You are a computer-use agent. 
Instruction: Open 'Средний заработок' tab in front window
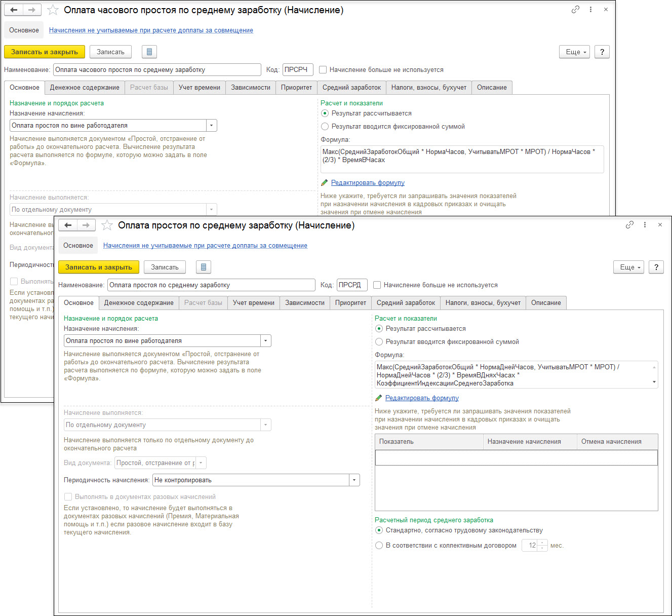pos(406,303)
